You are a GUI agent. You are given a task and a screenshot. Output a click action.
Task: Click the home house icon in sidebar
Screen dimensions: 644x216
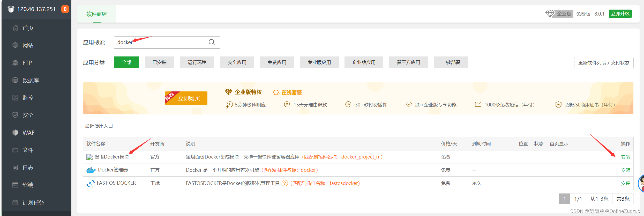click(15, 28)
